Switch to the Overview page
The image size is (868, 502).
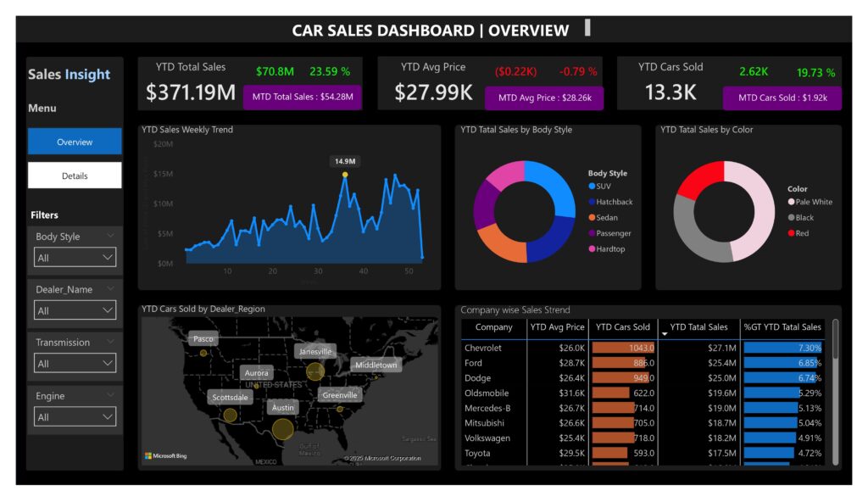click(75, 142)
